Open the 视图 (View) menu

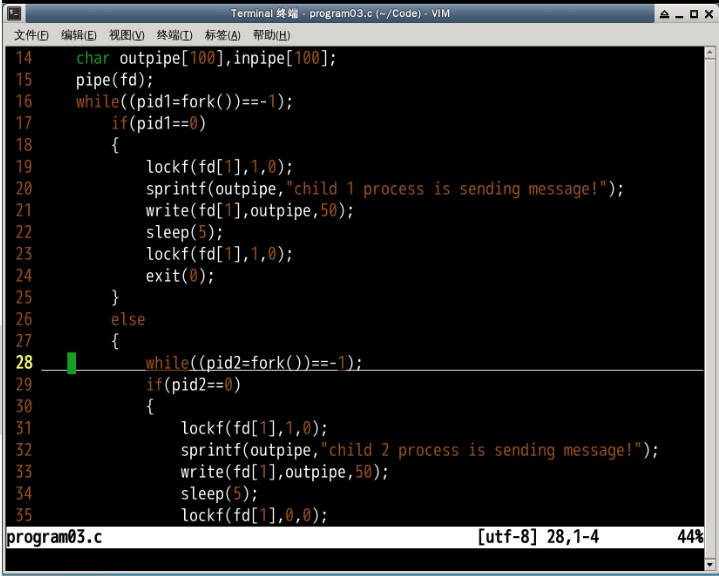127,35
